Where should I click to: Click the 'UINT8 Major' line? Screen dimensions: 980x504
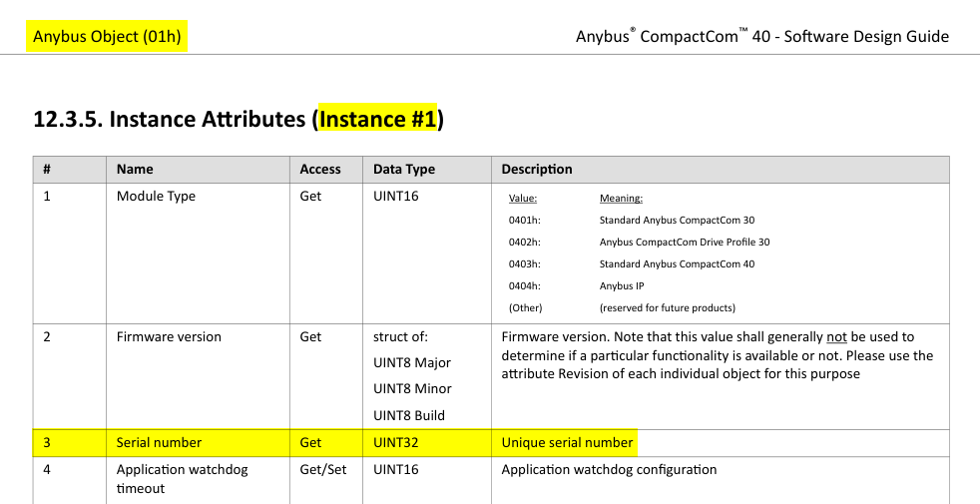pos(412,362)
